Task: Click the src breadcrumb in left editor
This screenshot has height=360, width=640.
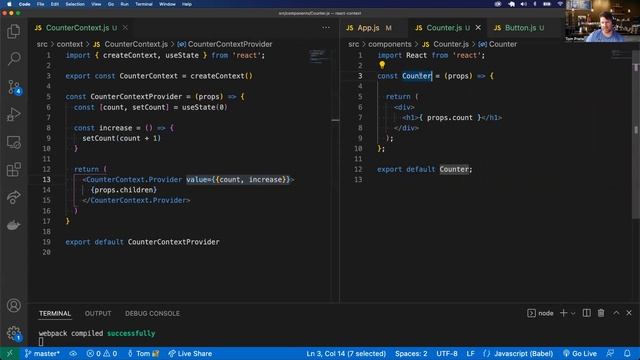Action: pos(42,44)
